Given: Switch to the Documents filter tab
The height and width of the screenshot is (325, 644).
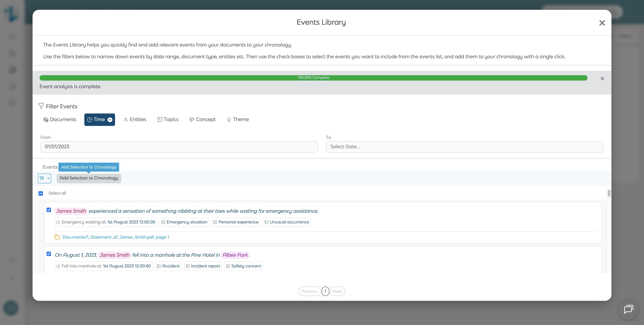Looking at the screenshot, I should pos(60,120).
